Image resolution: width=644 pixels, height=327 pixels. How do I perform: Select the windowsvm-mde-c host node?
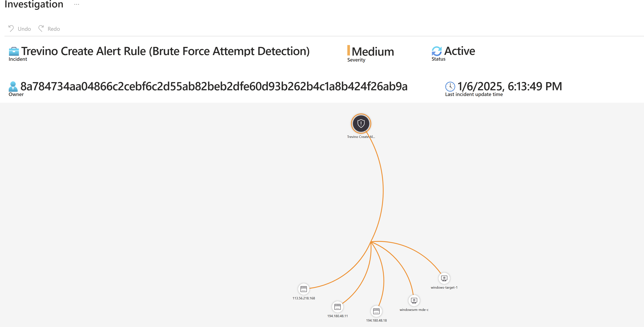tap(414, 300)
